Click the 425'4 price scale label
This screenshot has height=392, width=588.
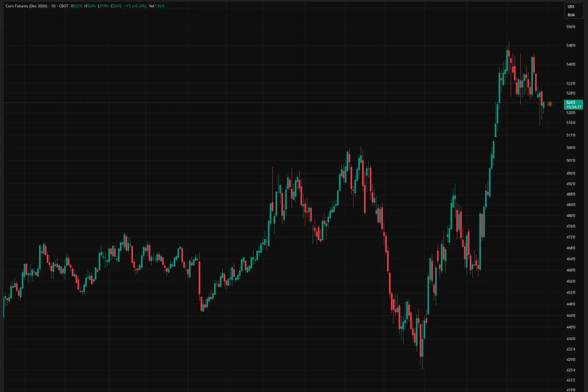(x=570, y=370)
